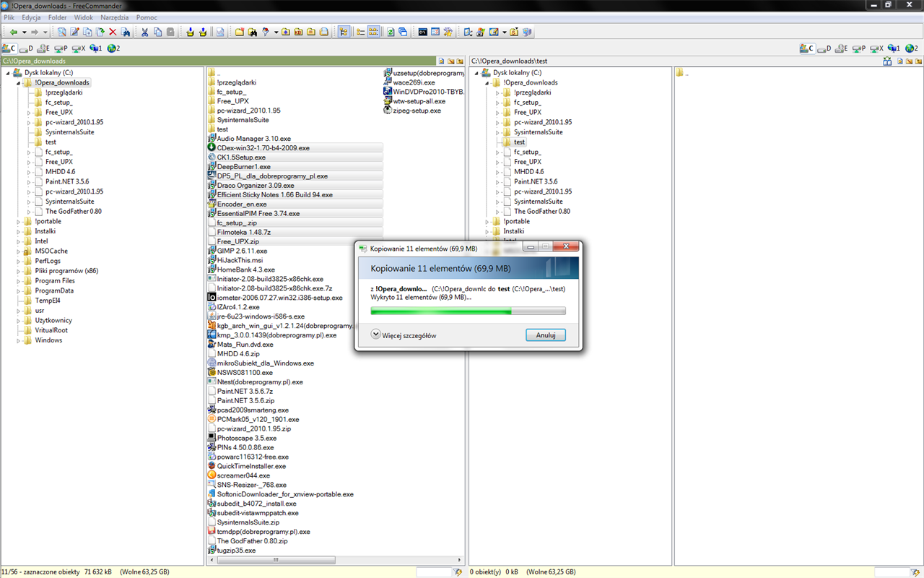Image resolution: width=924 pixels, height=578 pixels.
Task: Open the forward history dropdown arrow
Action: click(45, 32)
